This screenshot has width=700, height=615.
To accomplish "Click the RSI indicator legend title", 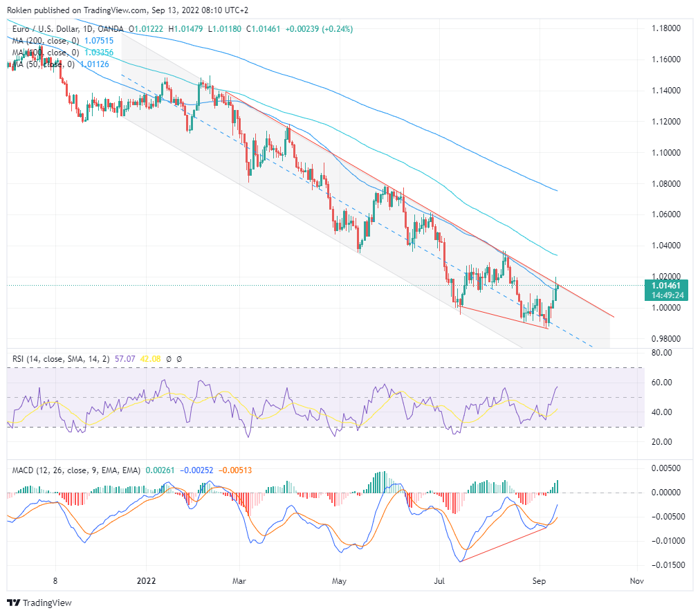I will point(61,358).
